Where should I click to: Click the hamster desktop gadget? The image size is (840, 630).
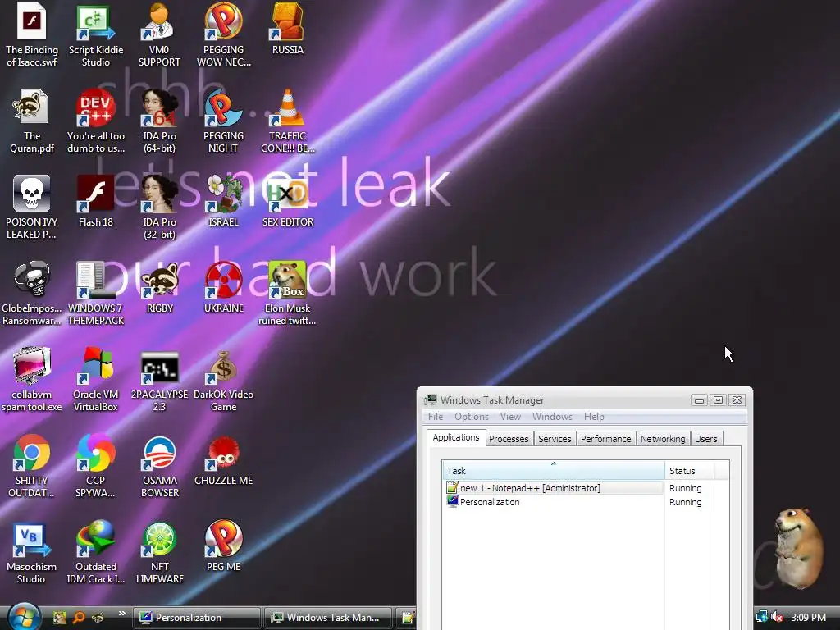tap(798, 547)
